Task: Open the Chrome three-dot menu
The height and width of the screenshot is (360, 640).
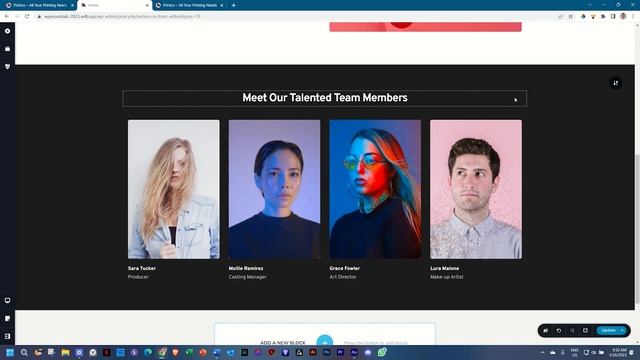Action: click(633, 16)
